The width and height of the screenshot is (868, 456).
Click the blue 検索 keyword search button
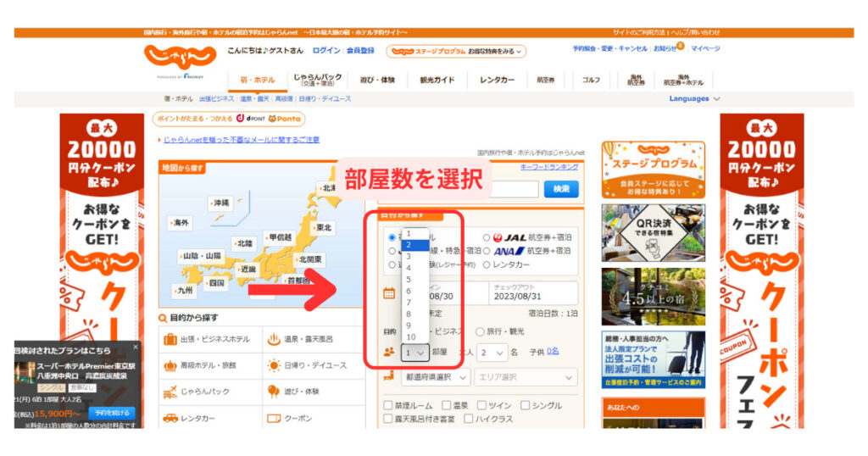tap(561, 189)
